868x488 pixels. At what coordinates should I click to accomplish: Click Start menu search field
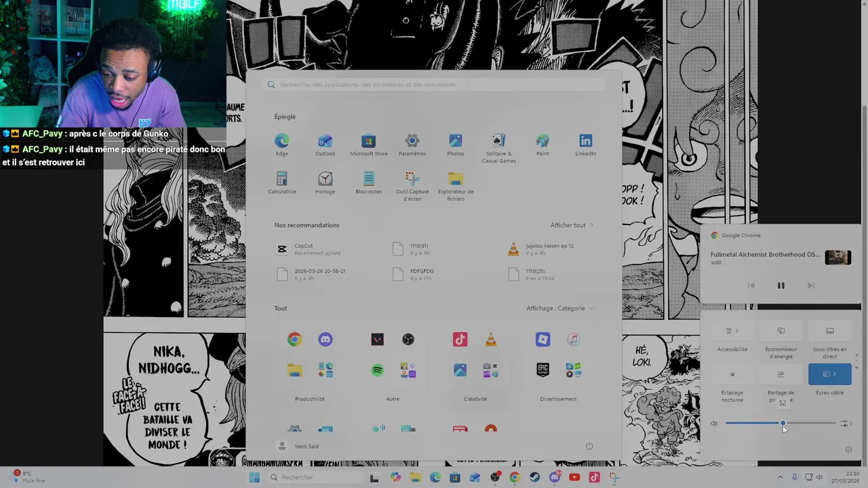[434, 85]
